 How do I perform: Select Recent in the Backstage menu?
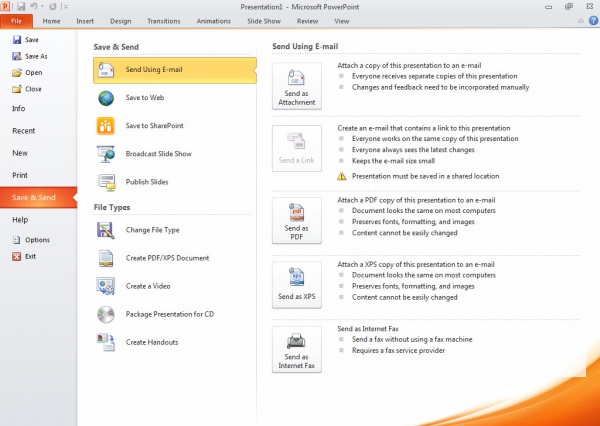(x=24, y=131)
